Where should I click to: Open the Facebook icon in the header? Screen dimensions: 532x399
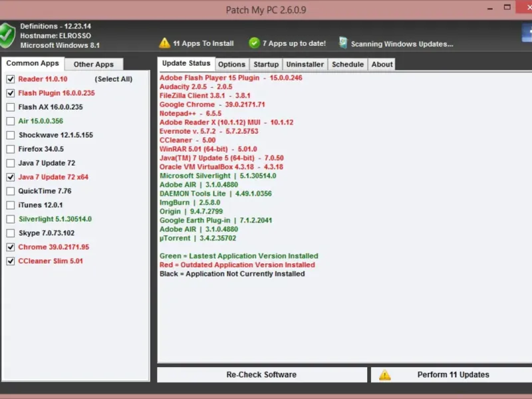(x=527, y=33)
